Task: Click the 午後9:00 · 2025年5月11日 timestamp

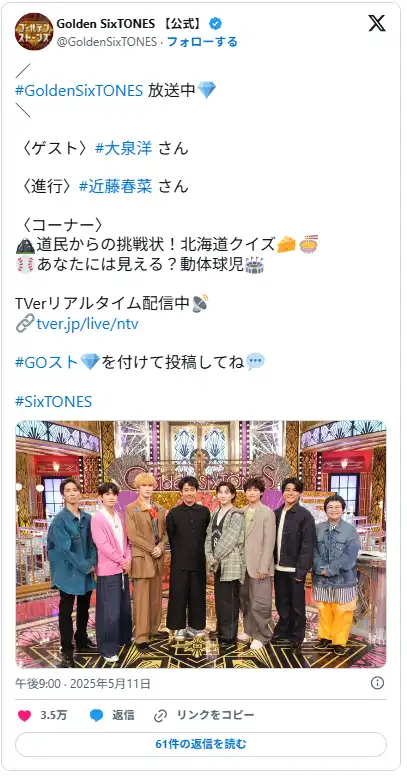Action: (x=83, y=684)
